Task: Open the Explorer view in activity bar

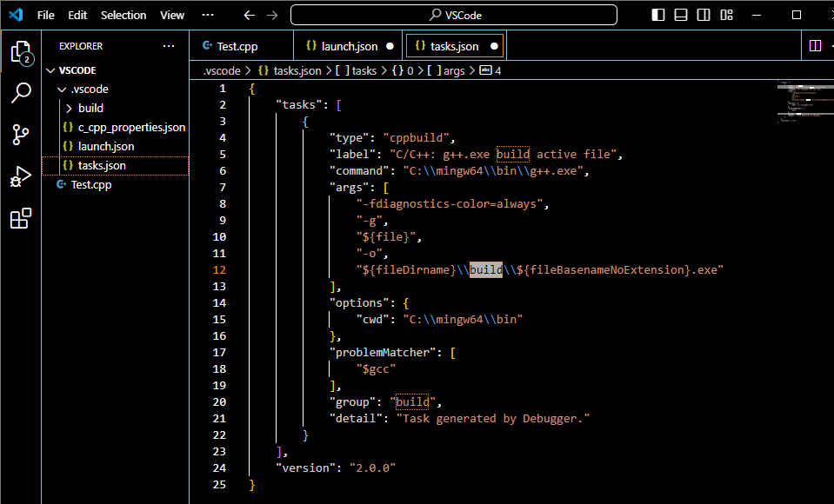Action: click(x=21, y=53)
